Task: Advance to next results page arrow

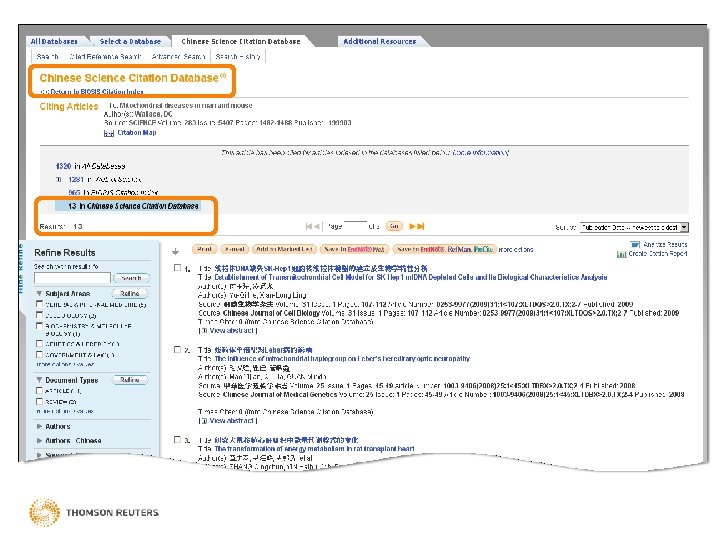Action: 412,226
